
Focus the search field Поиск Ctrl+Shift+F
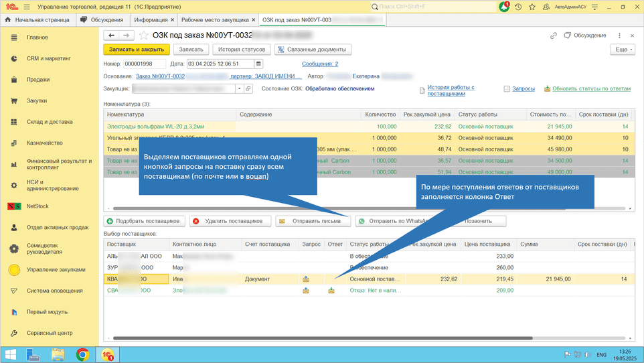click(x=433, y=7)
